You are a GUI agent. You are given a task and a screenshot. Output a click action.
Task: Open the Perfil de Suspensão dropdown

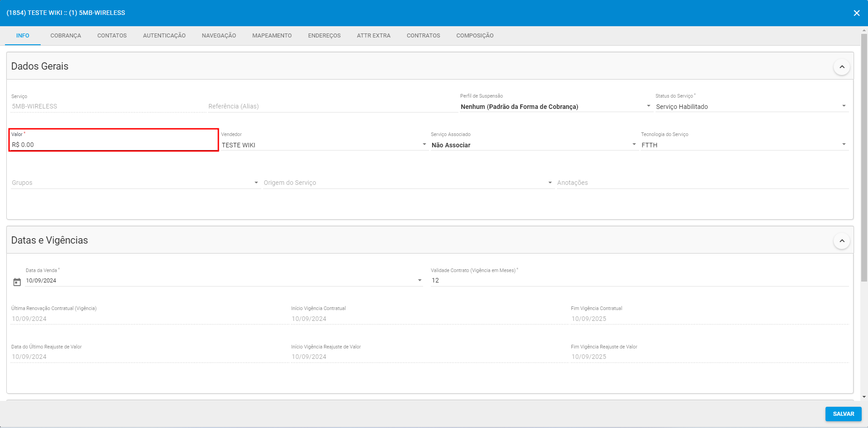click(x=556, y=107)
